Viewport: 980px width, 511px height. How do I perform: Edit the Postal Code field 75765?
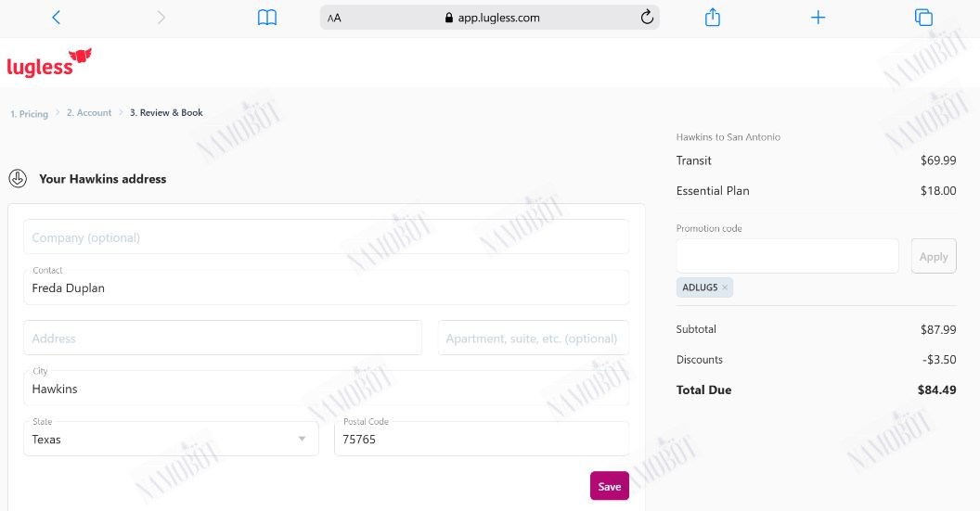(482, 439)
